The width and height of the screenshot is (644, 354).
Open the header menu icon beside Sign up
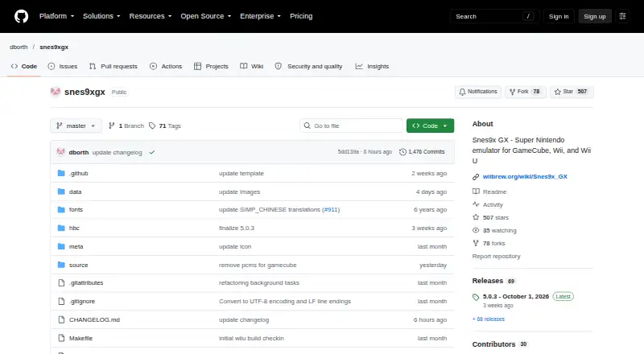[x=622, y=16]
